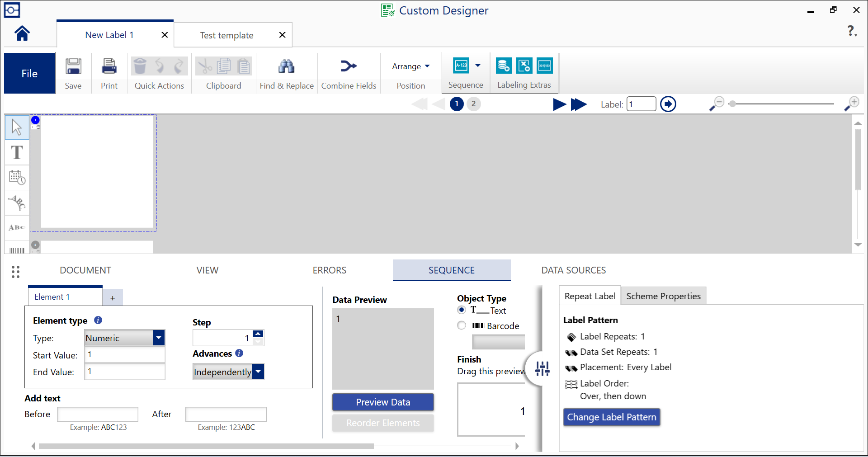The height and width of the screenshot is (457, 868).
Task: Open the Scheme Properties tab
Action: [663, 296]
